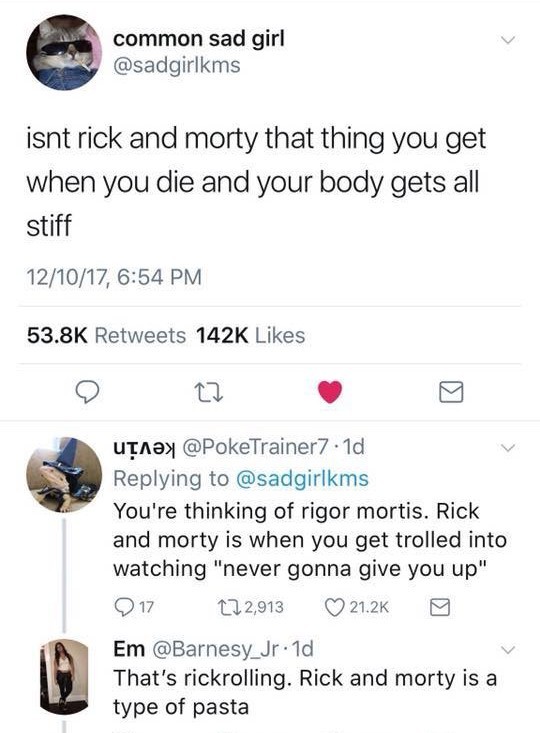This screenshot has height=733, width=540.
Task: Tap the reply bubble under the main tweet
Action: 88,392
